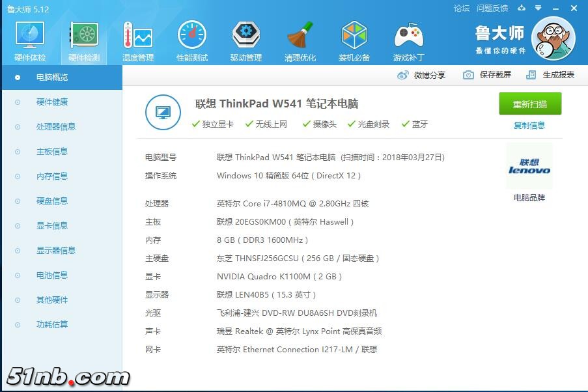This screenshot has width=588, height=392.
Task: Click the green 重新扫描 rescan button
Action: (529, 104)
